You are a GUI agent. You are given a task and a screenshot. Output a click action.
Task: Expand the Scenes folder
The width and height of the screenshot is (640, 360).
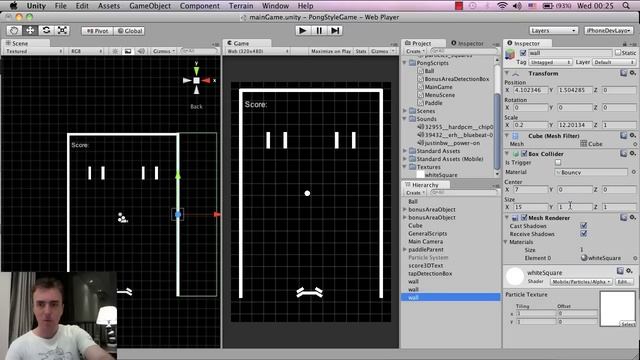click(405, 111)
